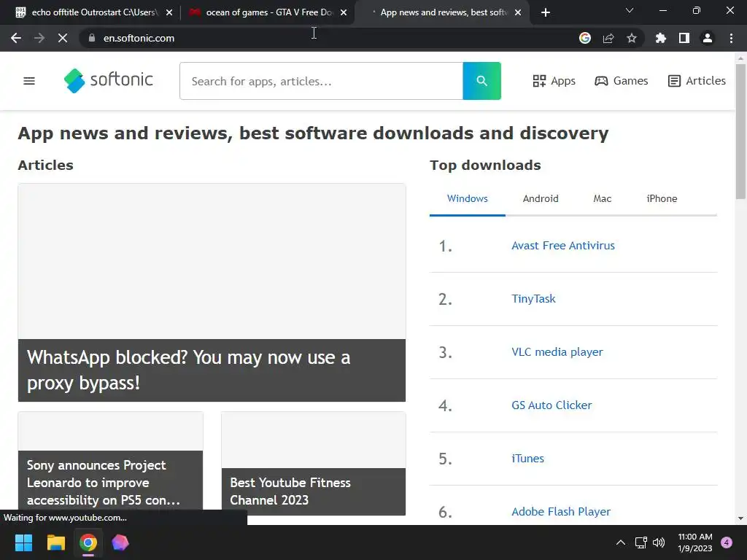Close the 'echo offtitle' tab
Image resolution: width=747 pixels, height=560 pixels.
[x=169, y=12]
